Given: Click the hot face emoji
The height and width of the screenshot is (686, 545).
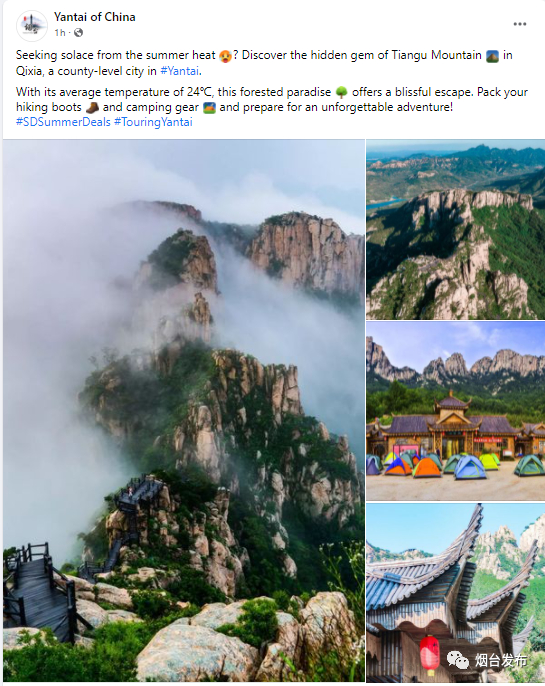Looking at the screenshot, I should tap(225, 56).
